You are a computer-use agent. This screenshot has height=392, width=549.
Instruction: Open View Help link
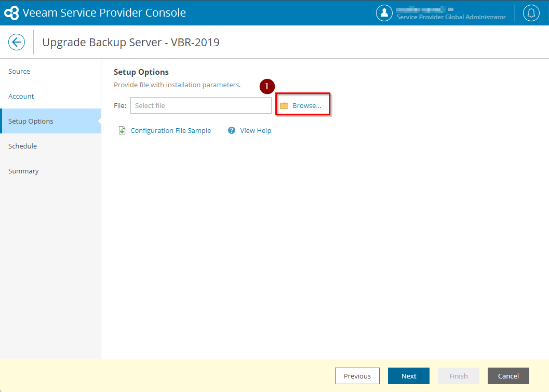pos(256,130)
